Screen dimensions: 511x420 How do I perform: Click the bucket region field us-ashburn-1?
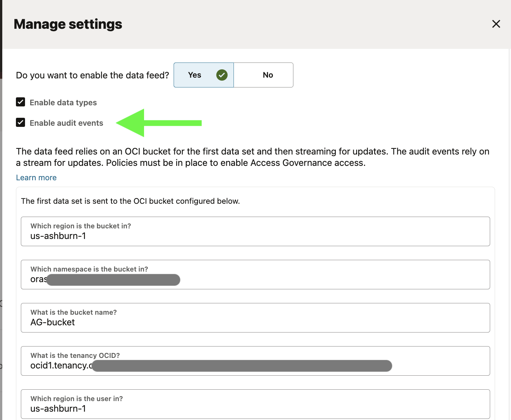pos(255,236)
